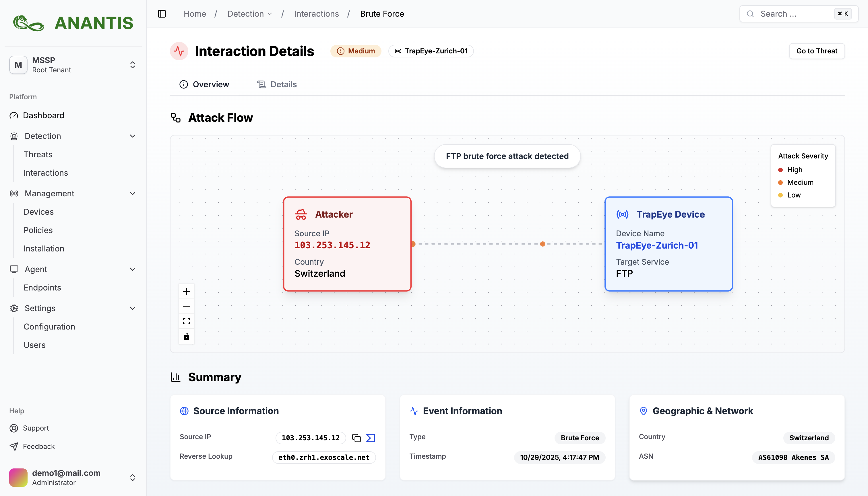Toggle the lock on the attack flow canvas
Viewport: 868px width, 496px height.
click(x=186, y=337)
